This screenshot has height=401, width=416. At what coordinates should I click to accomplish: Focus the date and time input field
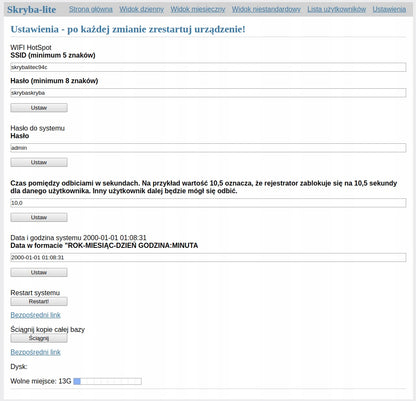tap(208, 257)
